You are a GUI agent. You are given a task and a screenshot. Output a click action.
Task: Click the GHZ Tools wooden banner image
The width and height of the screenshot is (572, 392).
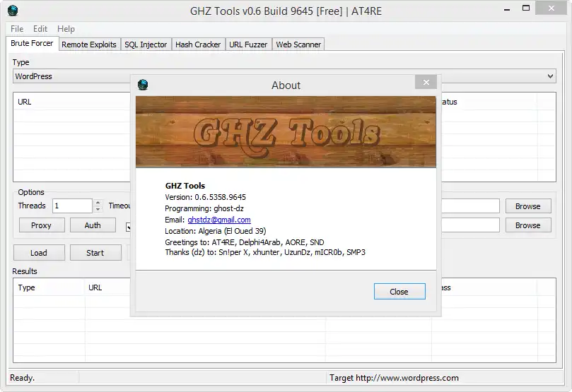tap(286, 132)
